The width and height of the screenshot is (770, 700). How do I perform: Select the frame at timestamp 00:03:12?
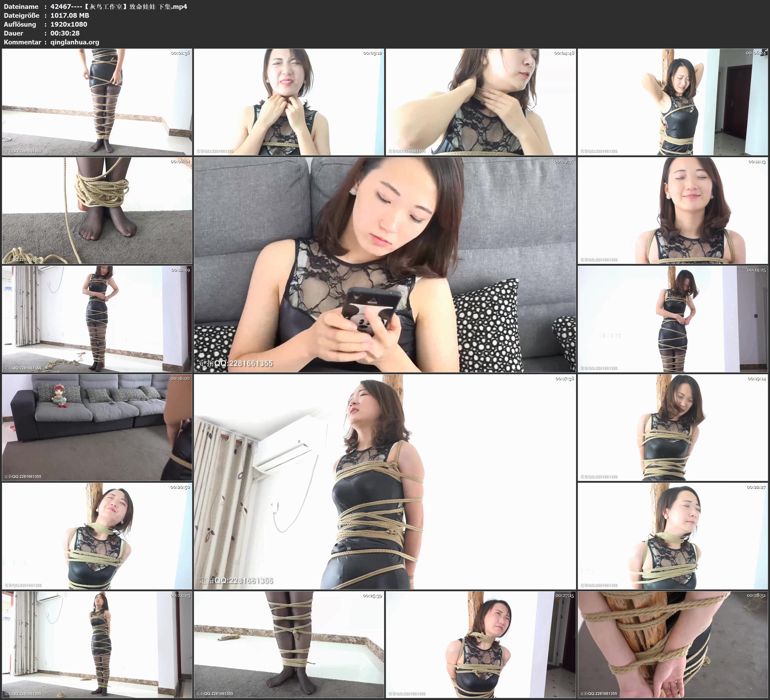click(x=289, y=102)
